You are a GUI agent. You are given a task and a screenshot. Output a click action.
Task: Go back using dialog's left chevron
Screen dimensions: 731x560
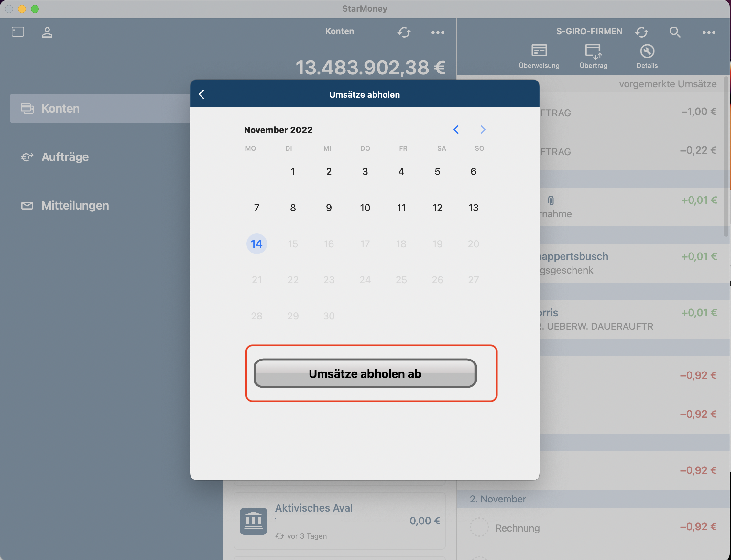202,94
